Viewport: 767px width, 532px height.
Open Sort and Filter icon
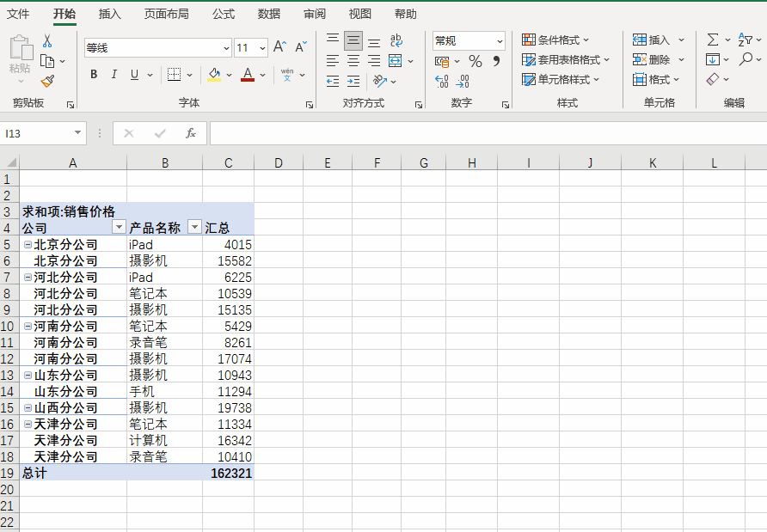pos(746,40)
